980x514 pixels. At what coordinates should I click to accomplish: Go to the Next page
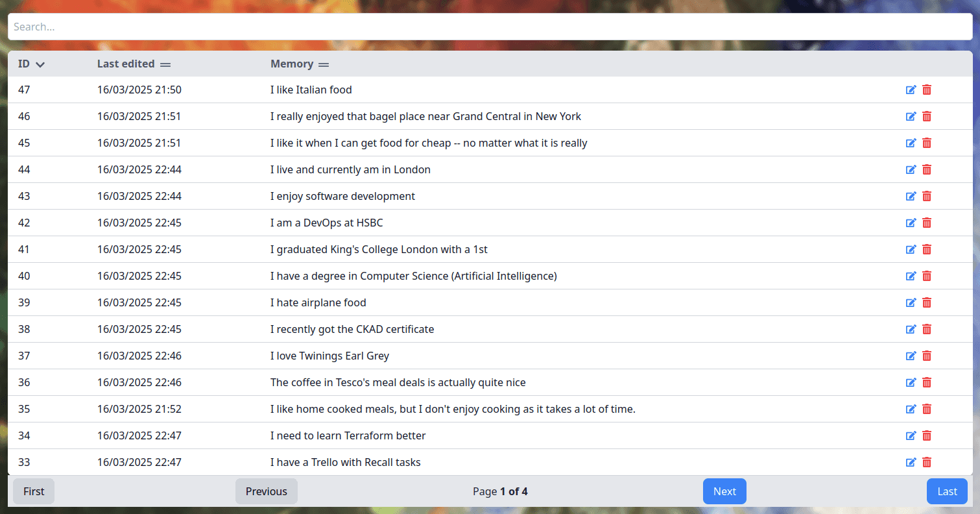coord(724,491)
